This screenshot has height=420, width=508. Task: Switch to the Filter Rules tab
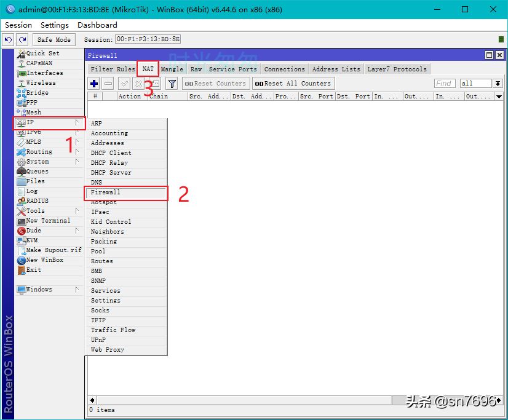click(x=113, y=69)
